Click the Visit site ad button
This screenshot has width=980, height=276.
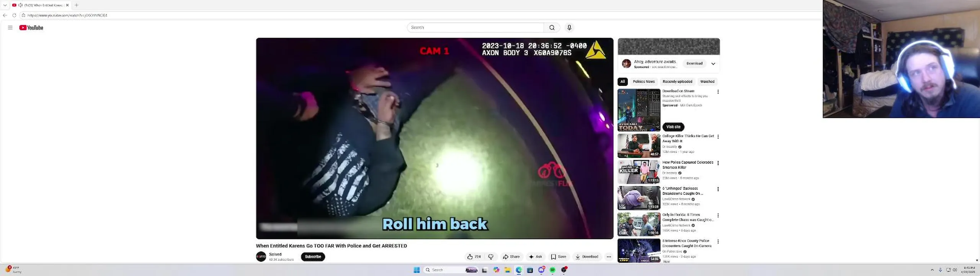coord(673,127)
